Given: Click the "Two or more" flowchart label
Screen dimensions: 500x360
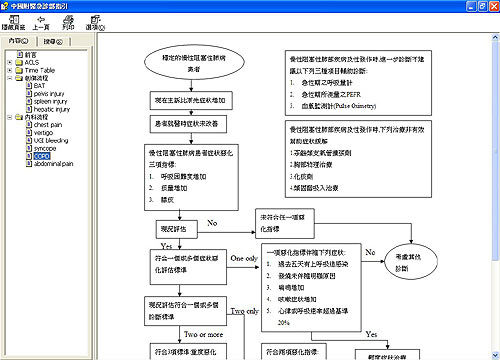Looking at the screenshot, I should pyautogui.click(x=203, y=334).
